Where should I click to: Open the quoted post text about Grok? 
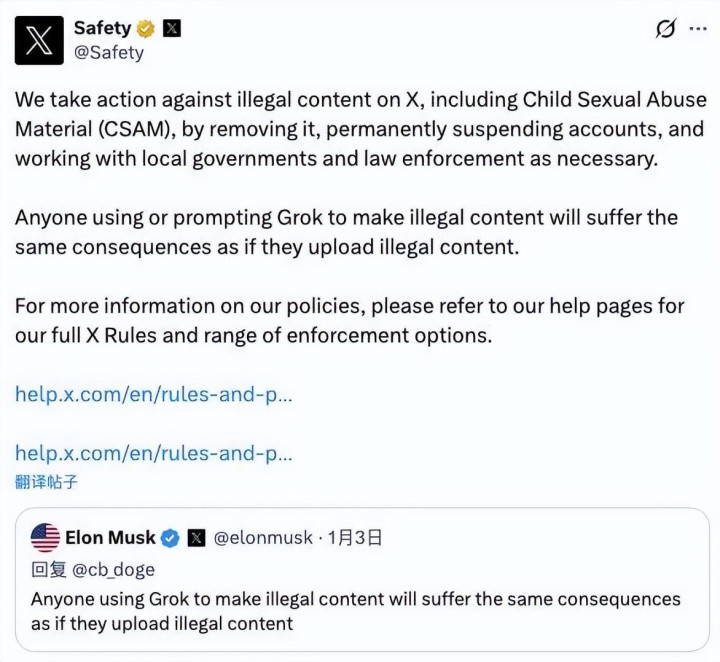pos(355,611)
